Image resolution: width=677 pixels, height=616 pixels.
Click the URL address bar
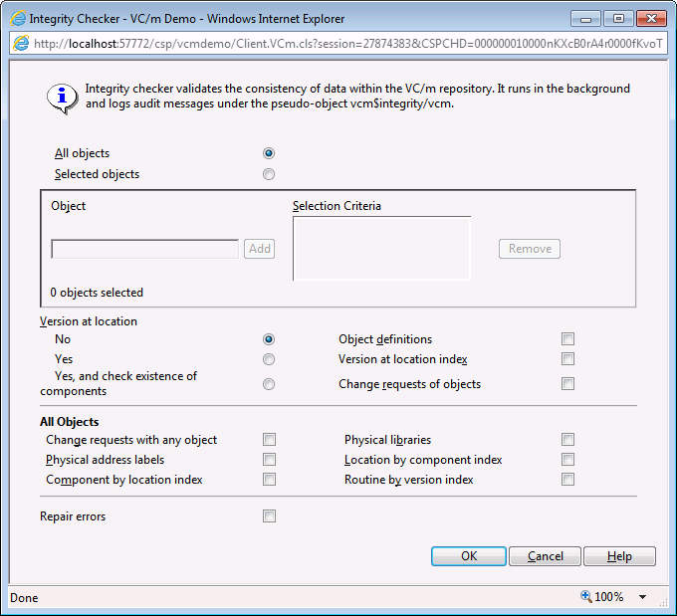point(338,43)
